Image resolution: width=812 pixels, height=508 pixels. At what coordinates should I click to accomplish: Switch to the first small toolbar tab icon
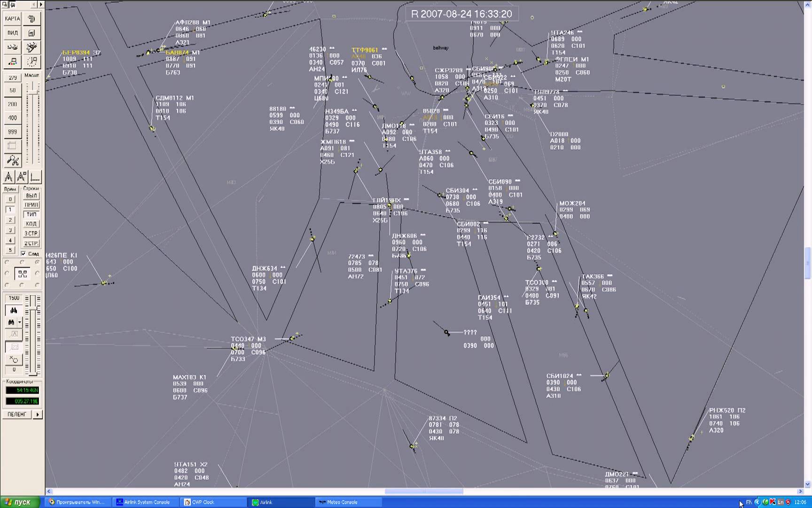tap(5, 4)
